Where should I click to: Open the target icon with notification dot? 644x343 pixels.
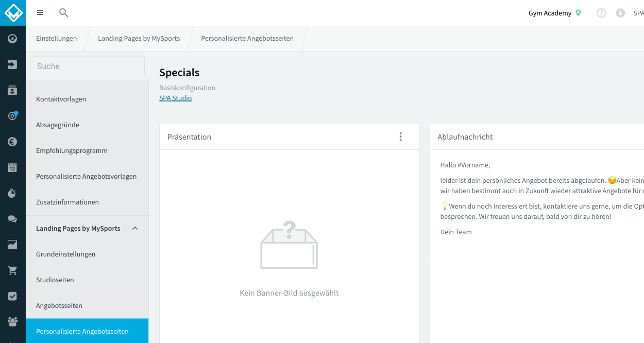[12, 116]
